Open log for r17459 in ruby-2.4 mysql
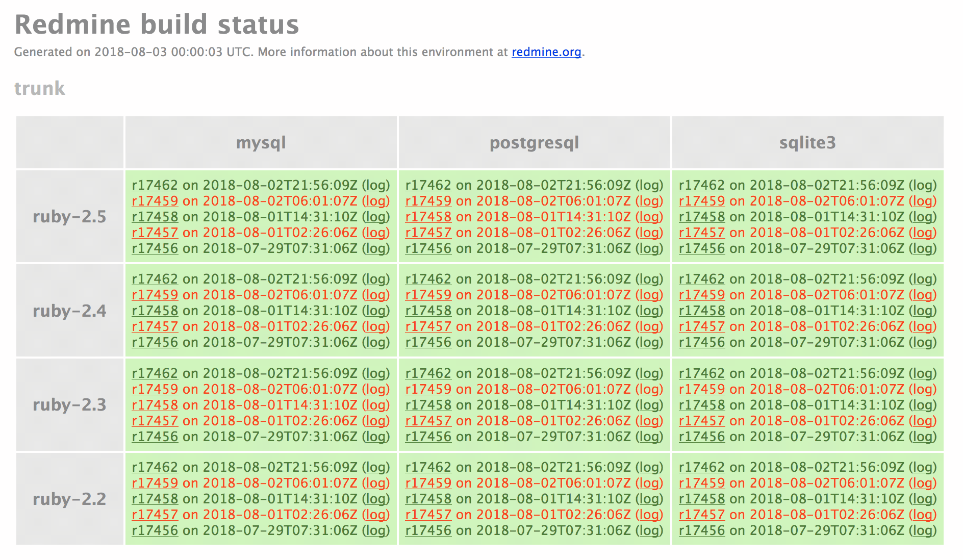The image size is (963, 560). point(376,295)
